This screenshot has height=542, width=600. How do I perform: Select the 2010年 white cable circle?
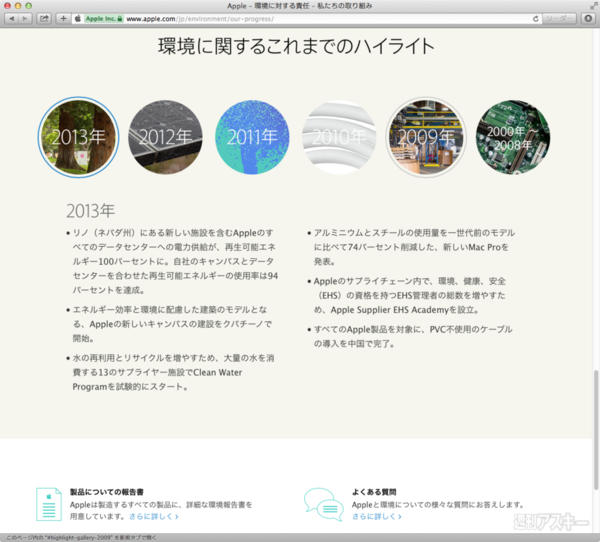339,137
